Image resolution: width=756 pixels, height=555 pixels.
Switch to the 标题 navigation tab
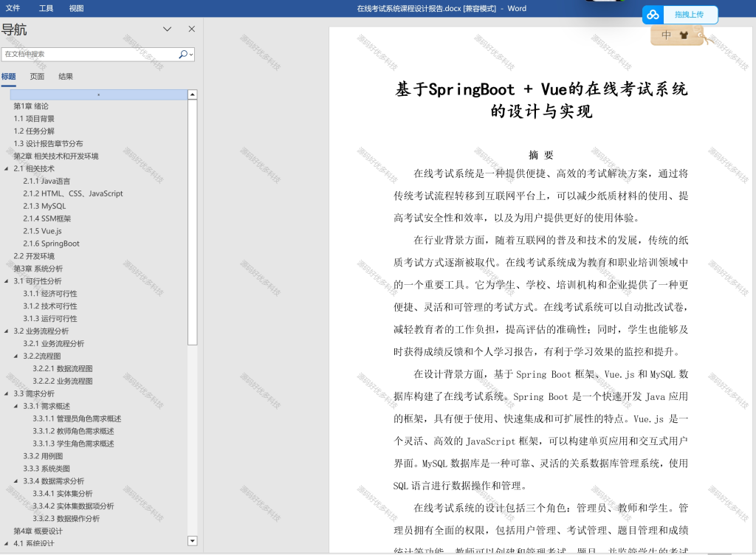[x=8, y=77]
